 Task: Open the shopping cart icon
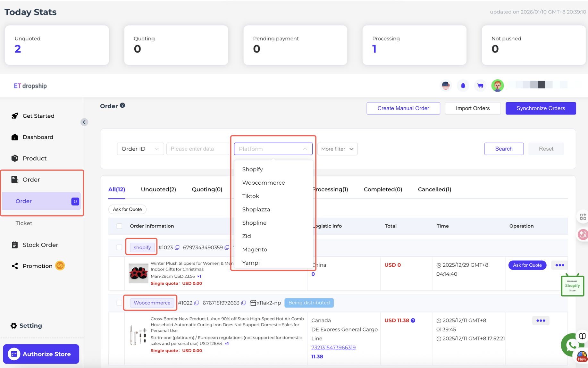(480, 86)
